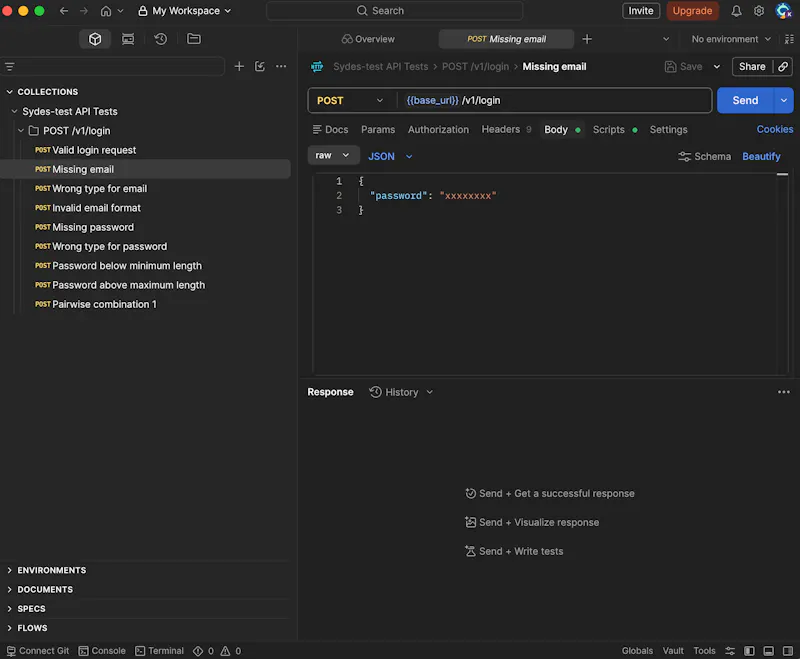Open the My Workspace dropdown
800x659 pixels.
(185, 11)
